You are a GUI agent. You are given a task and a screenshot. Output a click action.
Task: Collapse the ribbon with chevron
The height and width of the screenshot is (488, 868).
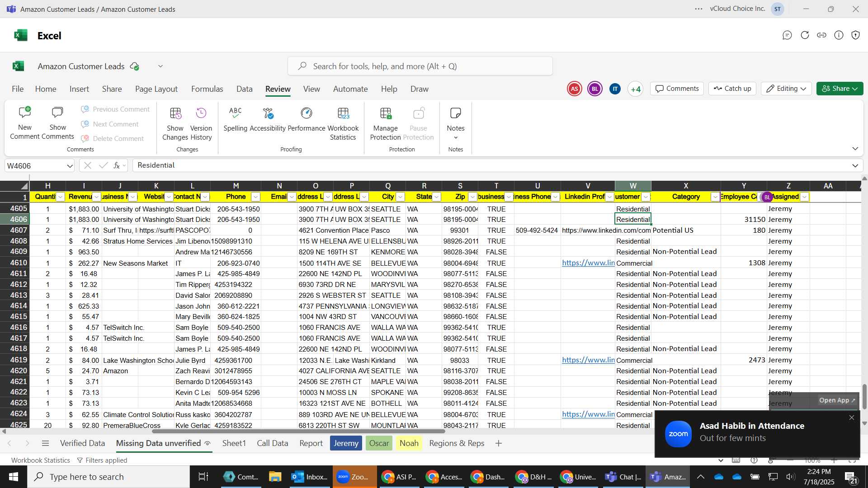(x=855, y=149)
